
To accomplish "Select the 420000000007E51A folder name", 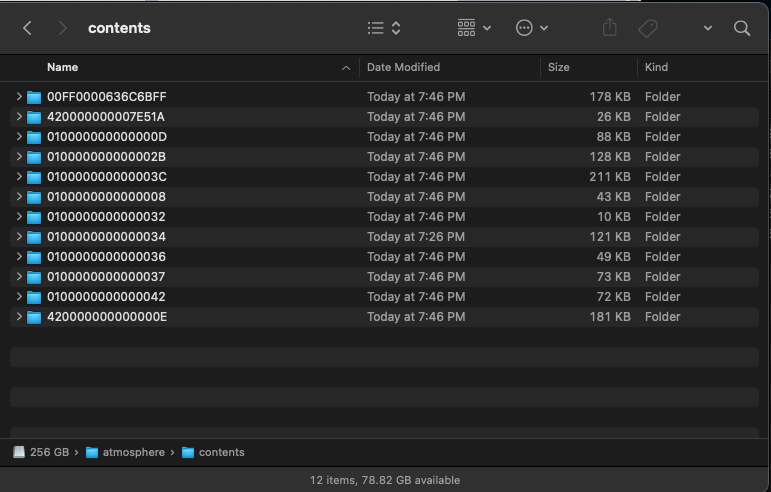I will tap(106, 117).
